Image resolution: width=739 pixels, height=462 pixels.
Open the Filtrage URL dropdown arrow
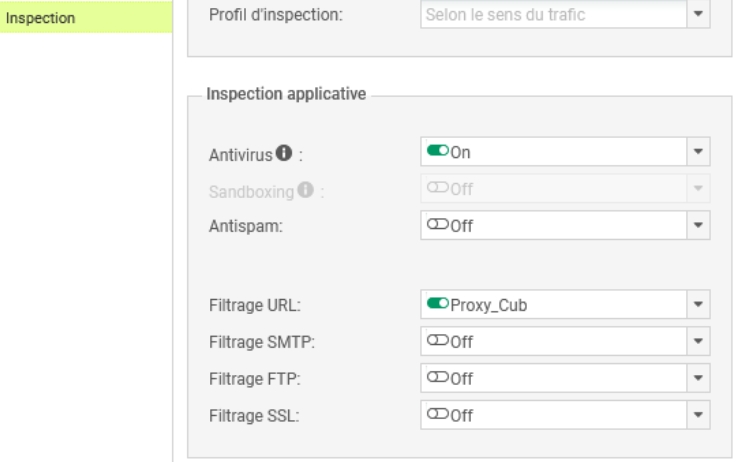click(699, 305)
